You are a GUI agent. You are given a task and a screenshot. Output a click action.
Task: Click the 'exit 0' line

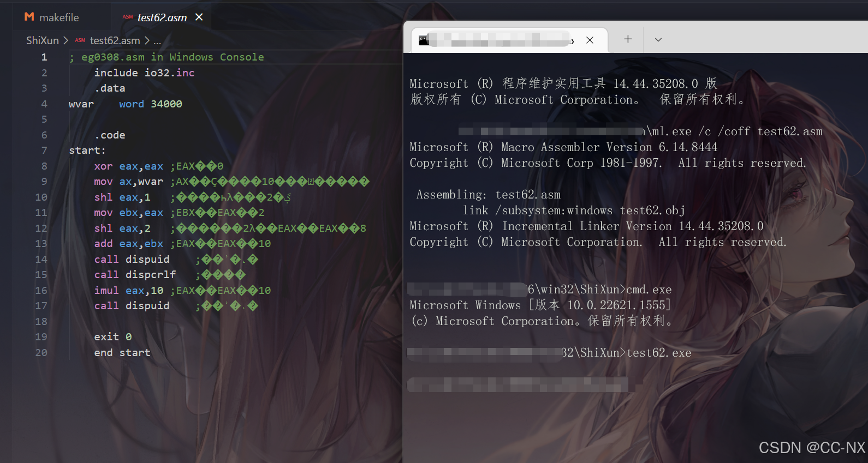pyautogui.click(x=113, y=337)
